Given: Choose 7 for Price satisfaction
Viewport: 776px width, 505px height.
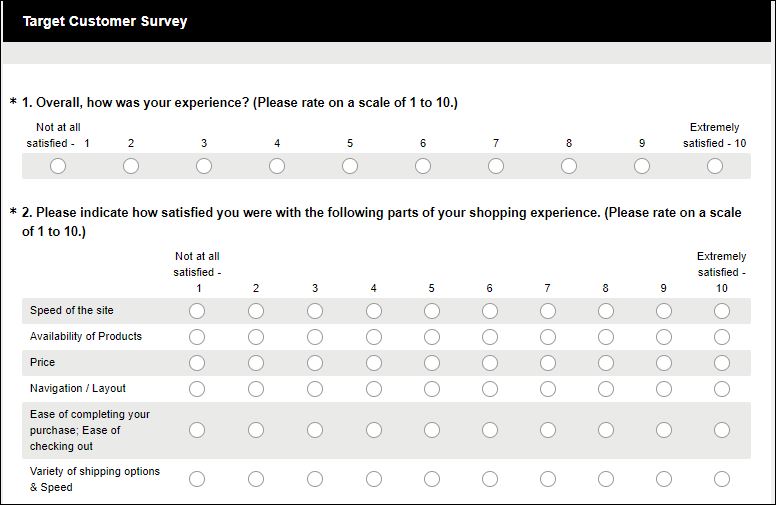Looking at the screenshot, I should point(548,363).
